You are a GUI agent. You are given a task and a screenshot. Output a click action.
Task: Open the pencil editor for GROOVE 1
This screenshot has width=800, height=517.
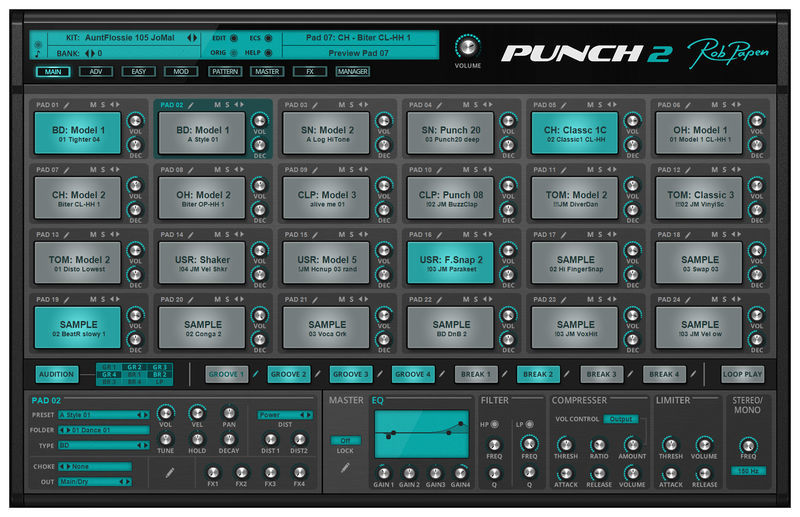pos(256,374)
